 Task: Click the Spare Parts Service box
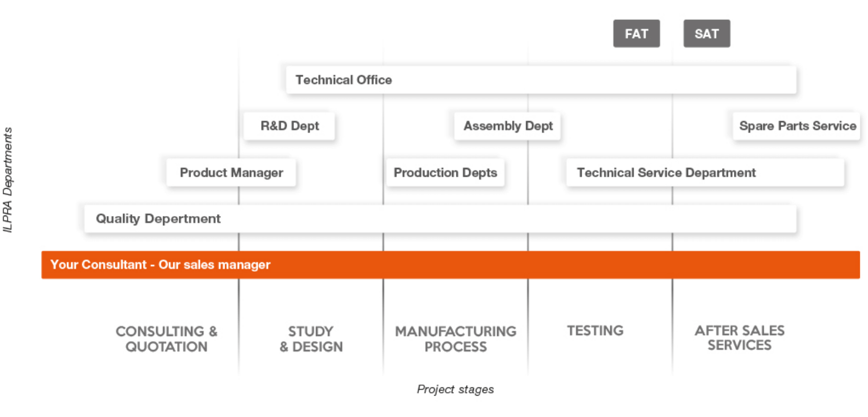tap(797, 126)
